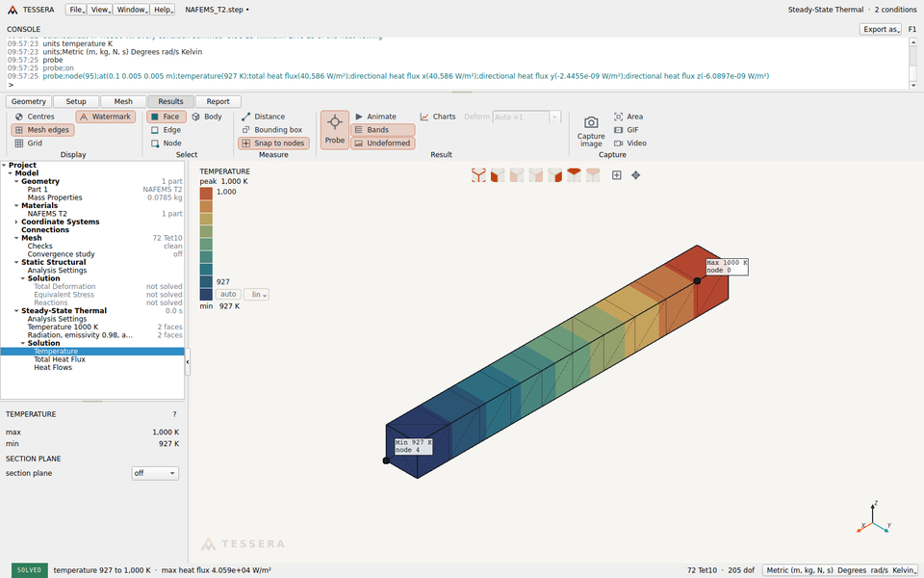Toggle the Watermark display
The height and width of the screenshot is (578, 924).
[x=106, y=117]
